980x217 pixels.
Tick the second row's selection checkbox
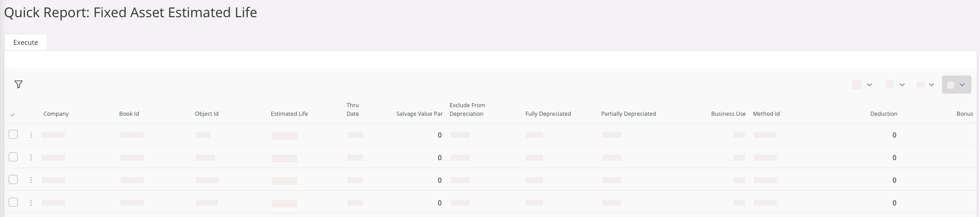[x=13, y=157]
